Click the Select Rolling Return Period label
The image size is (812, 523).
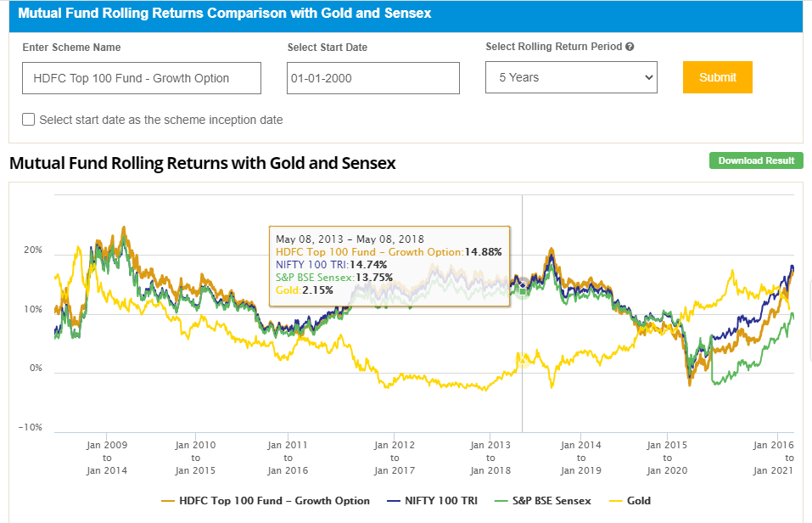(553, 47)
